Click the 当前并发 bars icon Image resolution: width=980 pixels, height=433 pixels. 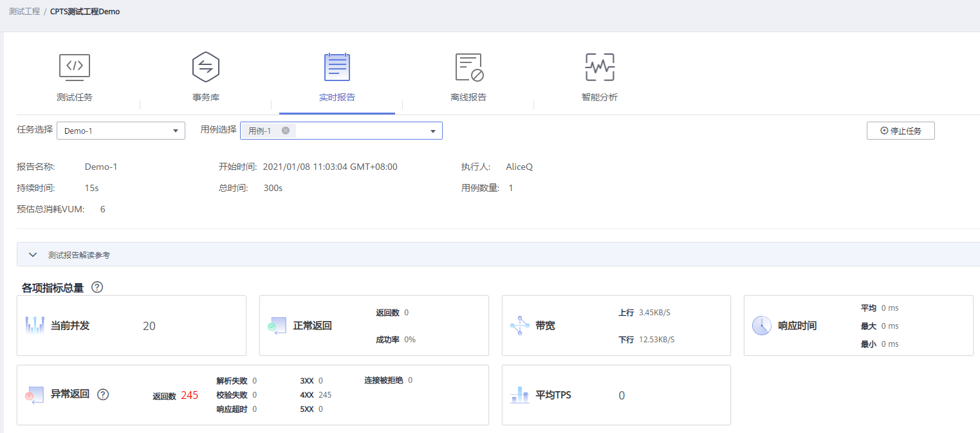pos(35,325)
